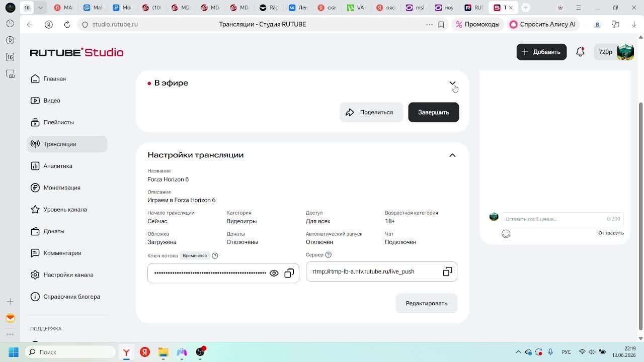This screenshot has height=362, width=644.
Task: Click the Временный key badge
Action: pos(195,256)
